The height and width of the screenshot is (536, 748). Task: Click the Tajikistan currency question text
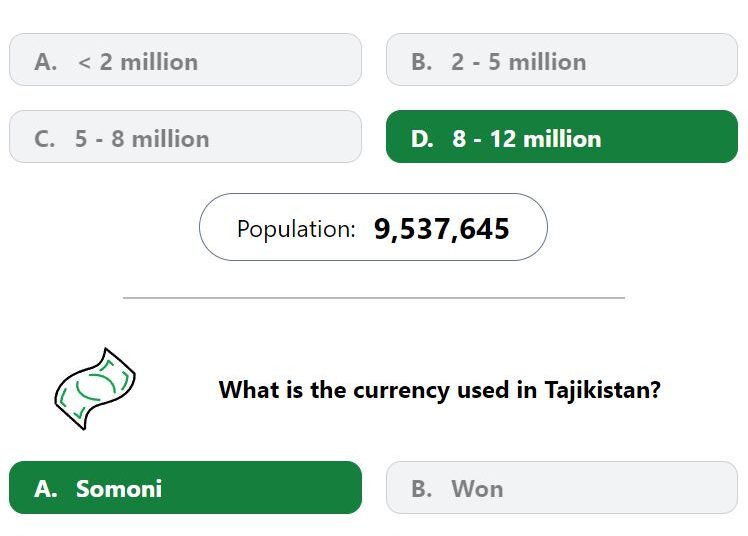point(439,390)
